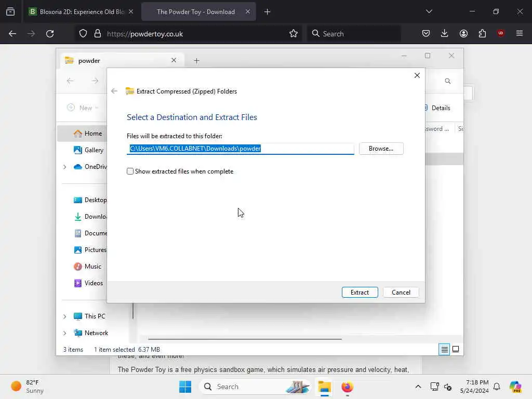Screen dimensions: 532x399
Task: Open Firefox View recent browsing icon
Action: pyautogui.click(x=10, y=11)
